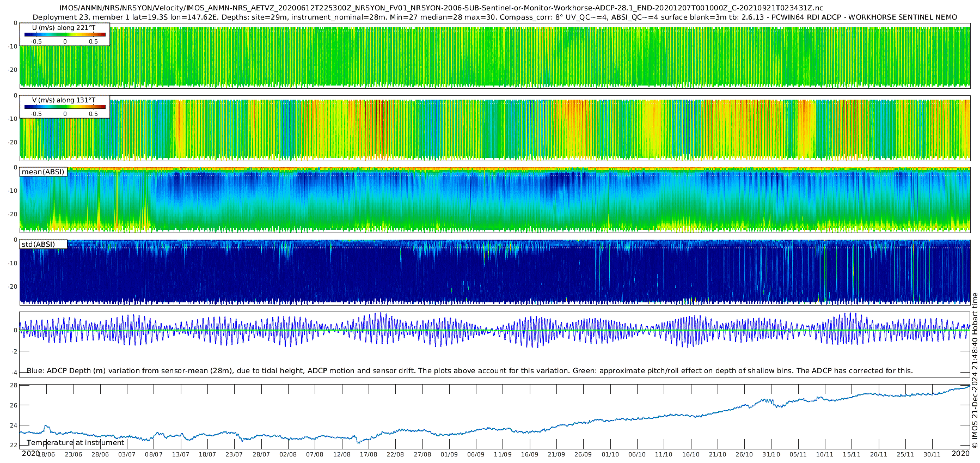Viewport: 980px width, 463px height.
Task: Click the left '2020' year label on time axis
Action: click(x=30, y=454)
